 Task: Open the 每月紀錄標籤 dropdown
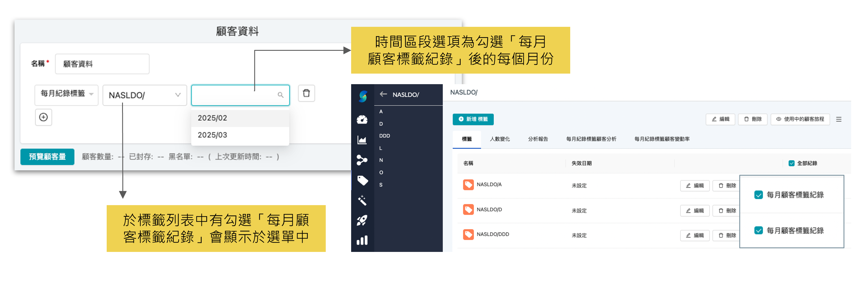(66, 95)
